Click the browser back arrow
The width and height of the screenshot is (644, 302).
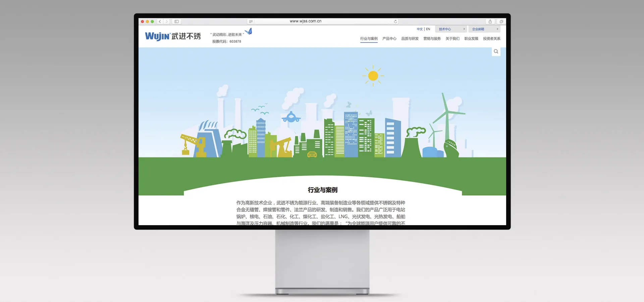click(160, 21)
